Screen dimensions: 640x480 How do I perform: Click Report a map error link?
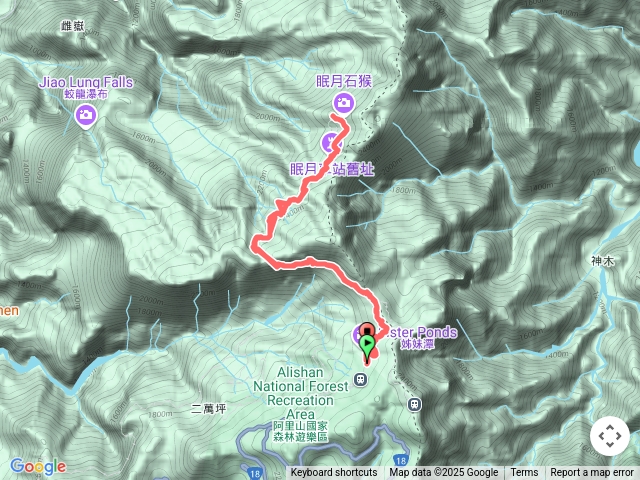pos(591,473)
